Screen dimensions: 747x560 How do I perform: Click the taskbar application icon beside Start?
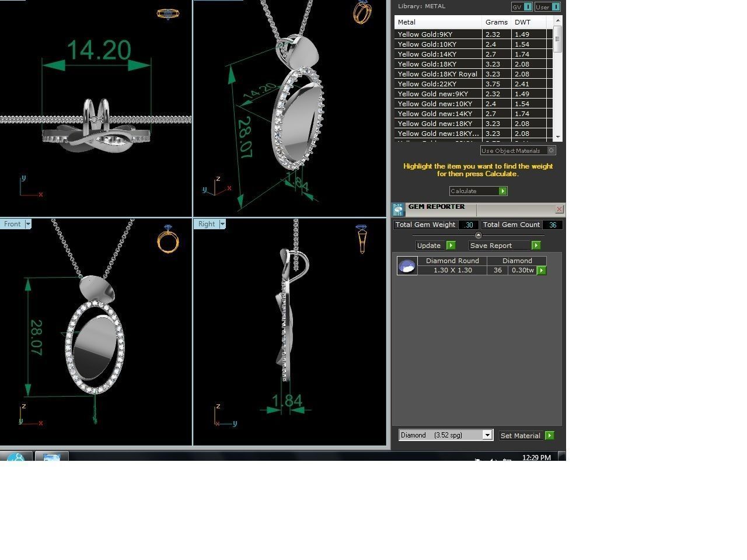click(x=51, y=456)
